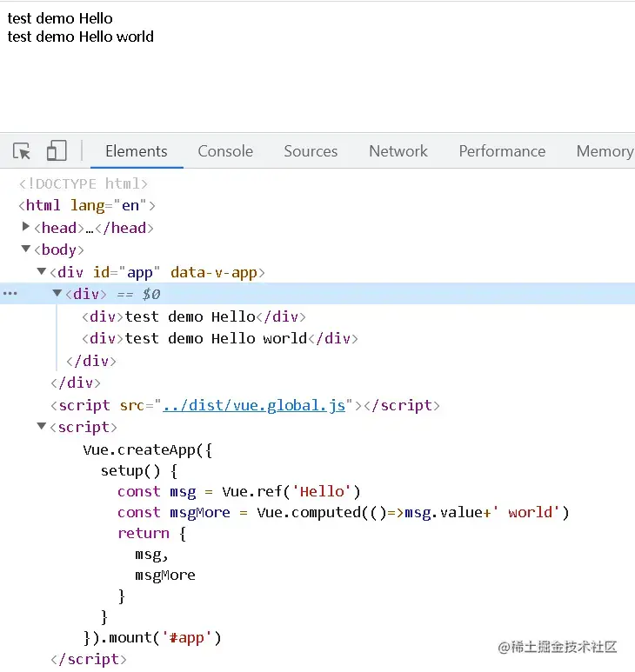Open the Sources tab

(x=311, y=151)
